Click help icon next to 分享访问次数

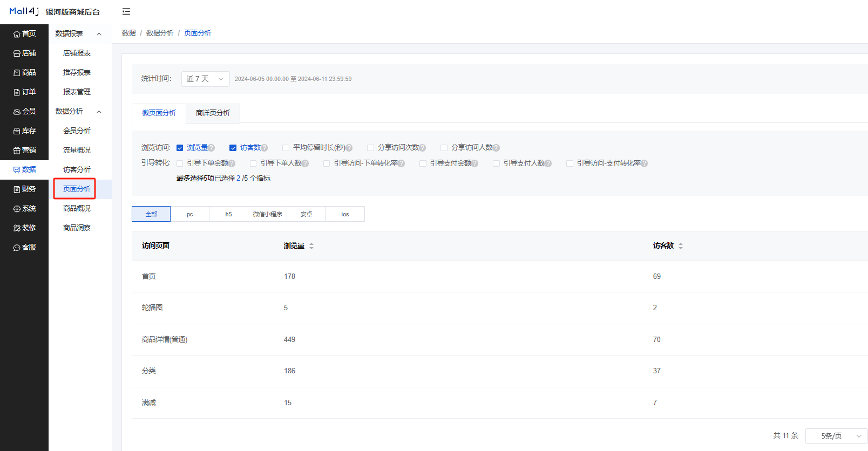point(422,148)
